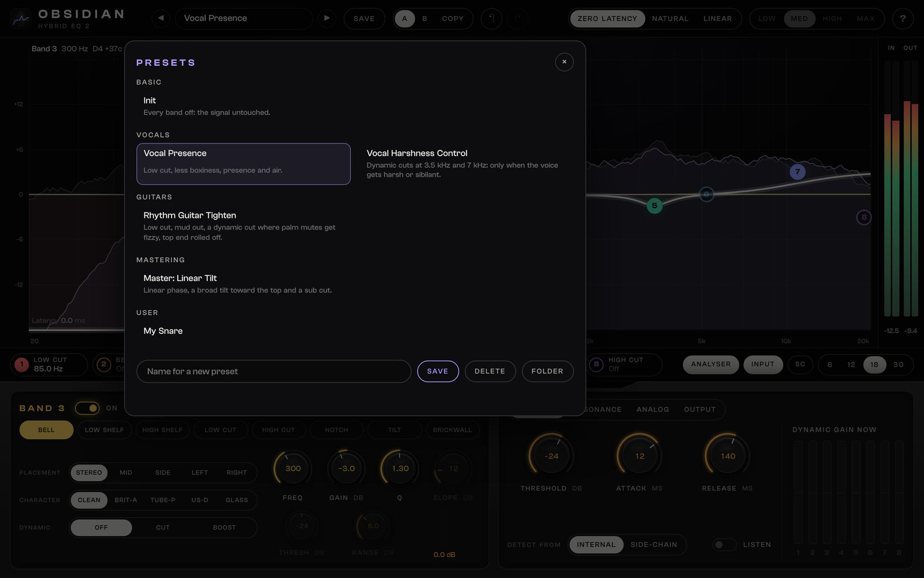Select Low Shelf filter type
This screenshot has height=578, width=924.
click(105, 430)
